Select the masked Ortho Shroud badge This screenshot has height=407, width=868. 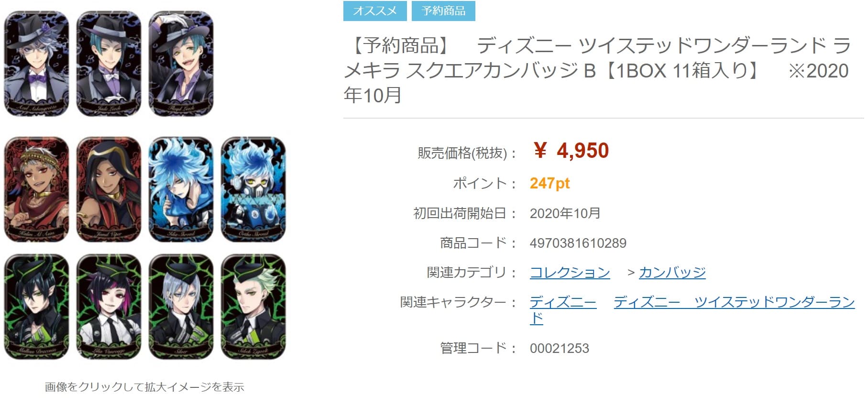tap(253, 189)
